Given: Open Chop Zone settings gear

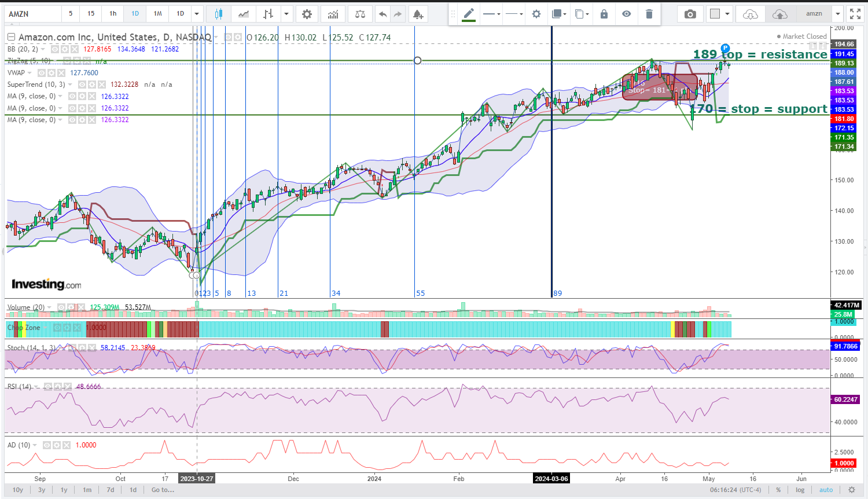Looking at the screenshot, I should pos(68,328).
